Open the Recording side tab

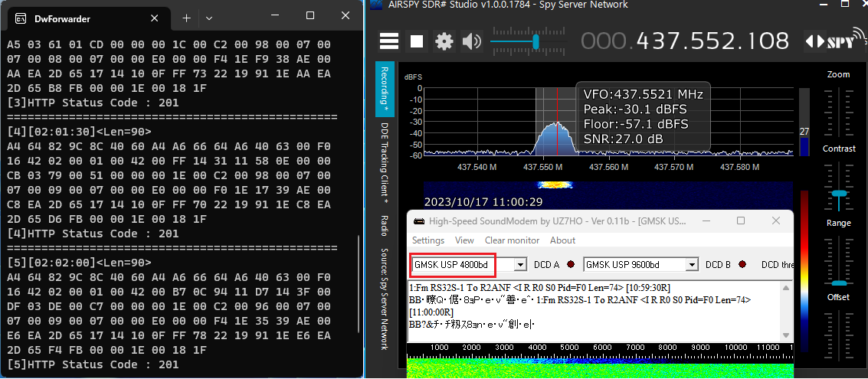point(385,89)
